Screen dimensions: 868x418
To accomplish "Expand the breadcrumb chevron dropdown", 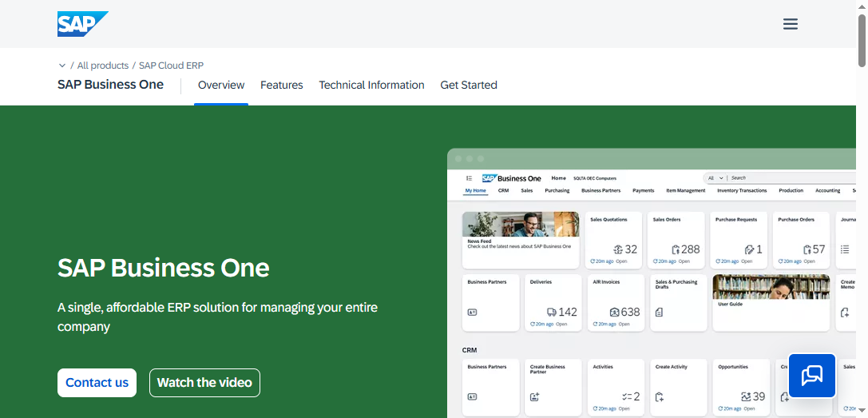I will pyautogui.click(x=62, y=66).
